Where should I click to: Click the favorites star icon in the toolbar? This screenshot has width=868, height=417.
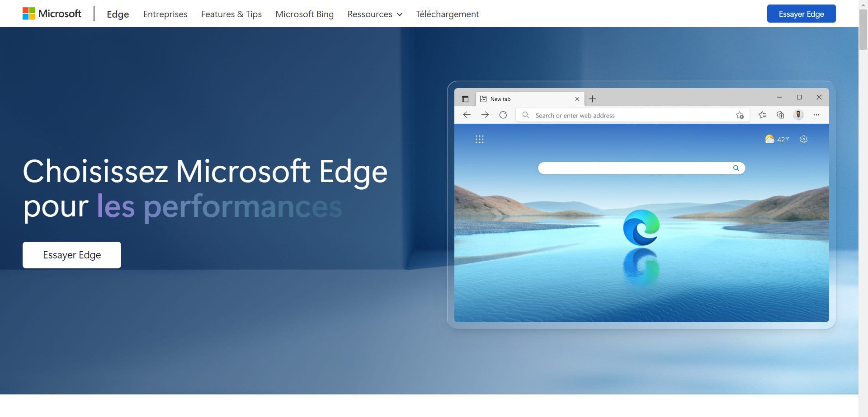tap(762, 115)
